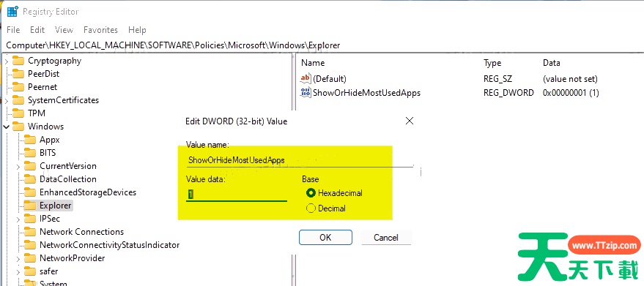Click the 0x00000001 (1) data cell
Viewport: 644px width, 286px height.
[571, 93]
